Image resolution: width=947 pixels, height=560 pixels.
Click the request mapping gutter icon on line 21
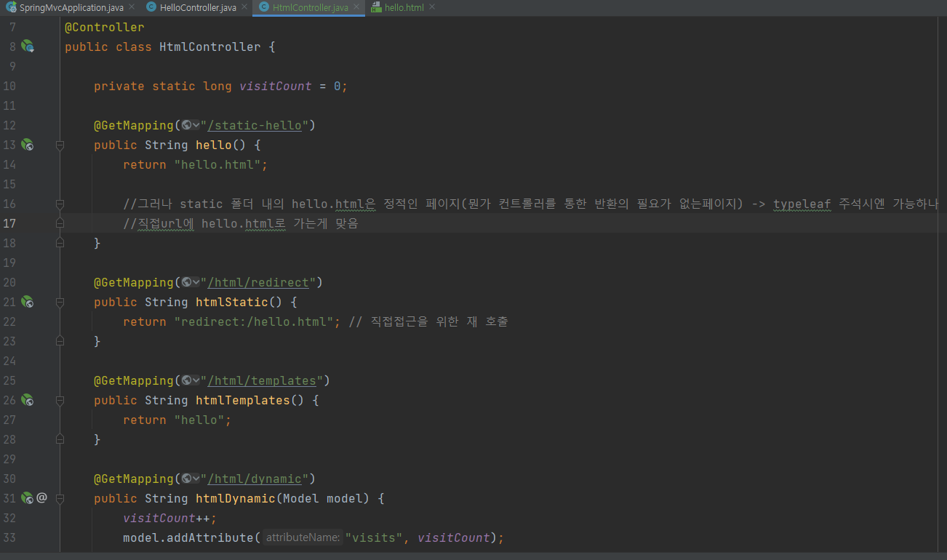point(28,302)
